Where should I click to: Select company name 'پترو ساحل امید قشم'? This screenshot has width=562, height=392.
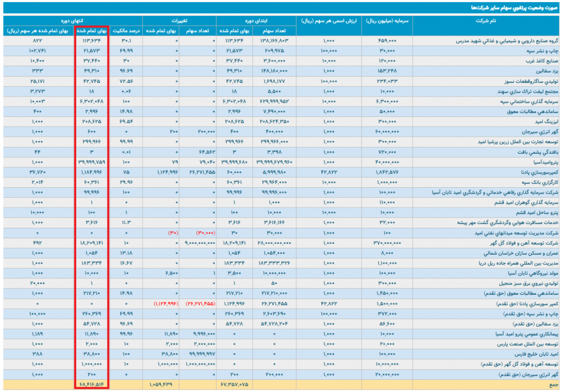click(537, 212)
